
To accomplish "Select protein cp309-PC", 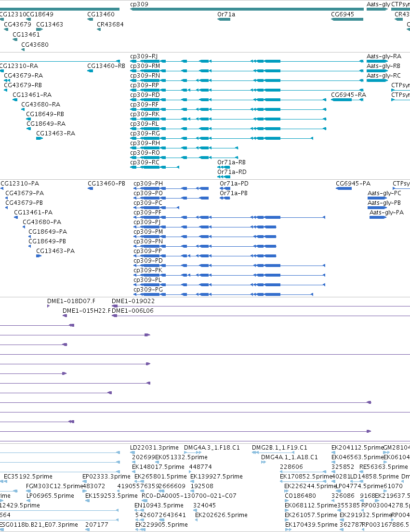I will click(x=148, y=203).
